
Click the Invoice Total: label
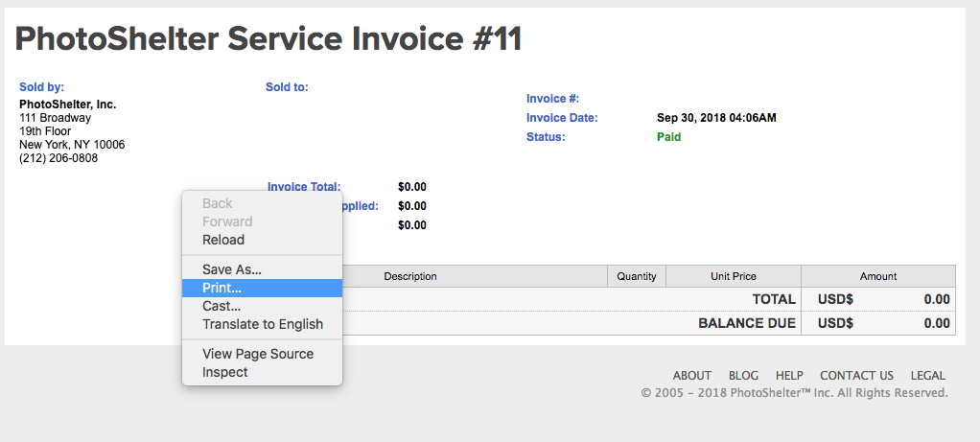304,186
